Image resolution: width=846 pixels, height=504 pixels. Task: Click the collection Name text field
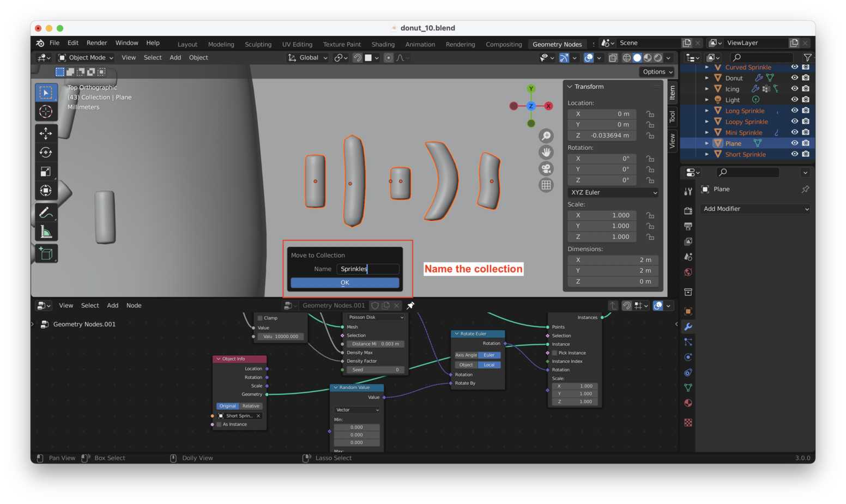[x=367, y=269]
